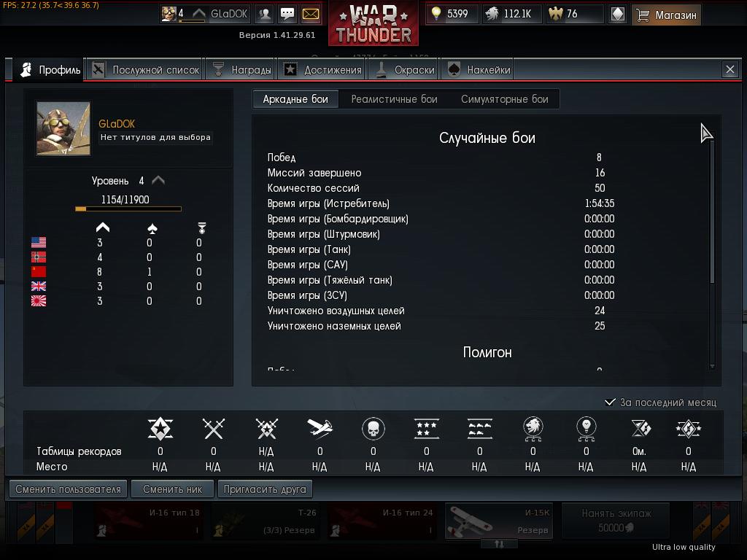Click the airplane leaderboard icon
The width and height of the screenshot is (747, 560).
click(x=320, y=429)
